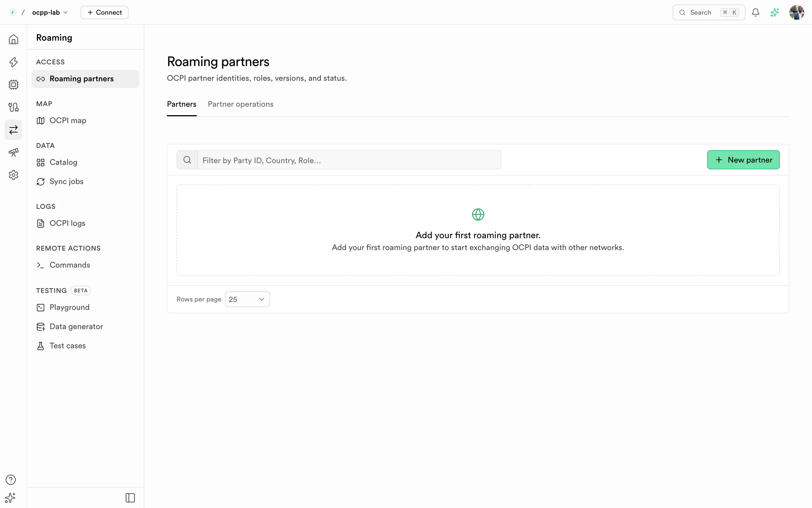The width and height of the screenshot is (812, 508).
Task: Click the globe icon in the empty state
Action: point(478,214)
